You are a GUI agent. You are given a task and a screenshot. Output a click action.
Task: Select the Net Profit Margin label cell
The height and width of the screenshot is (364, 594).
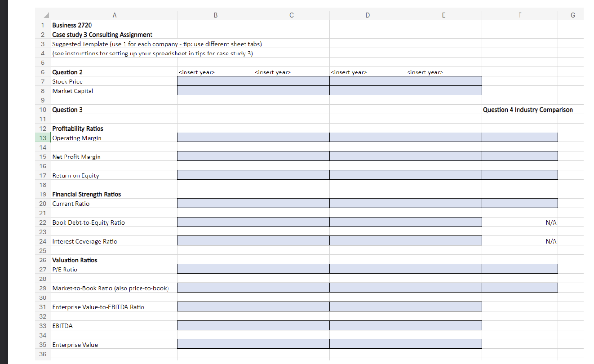(x=115, y=156)
